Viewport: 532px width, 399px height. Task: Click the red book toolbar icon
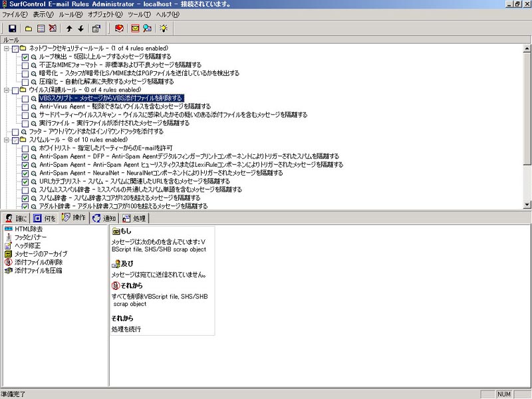click(119, 29)
